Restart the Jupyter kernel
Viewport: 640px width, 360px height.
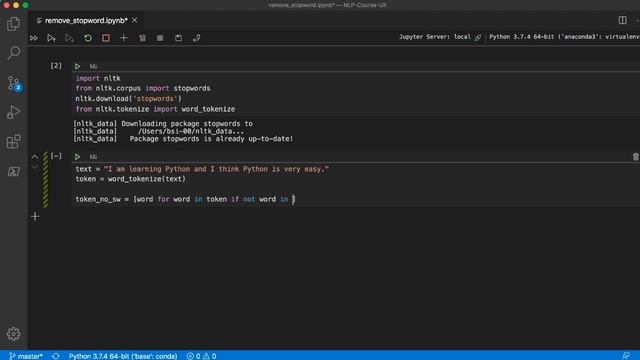click(x=88, y=38)
